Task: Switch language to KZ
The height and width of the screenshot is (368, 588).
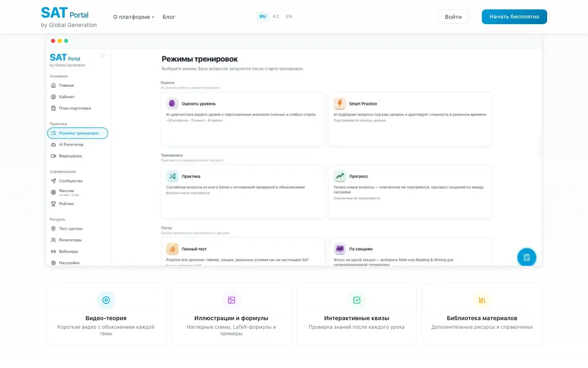Action: coord(276,16)
